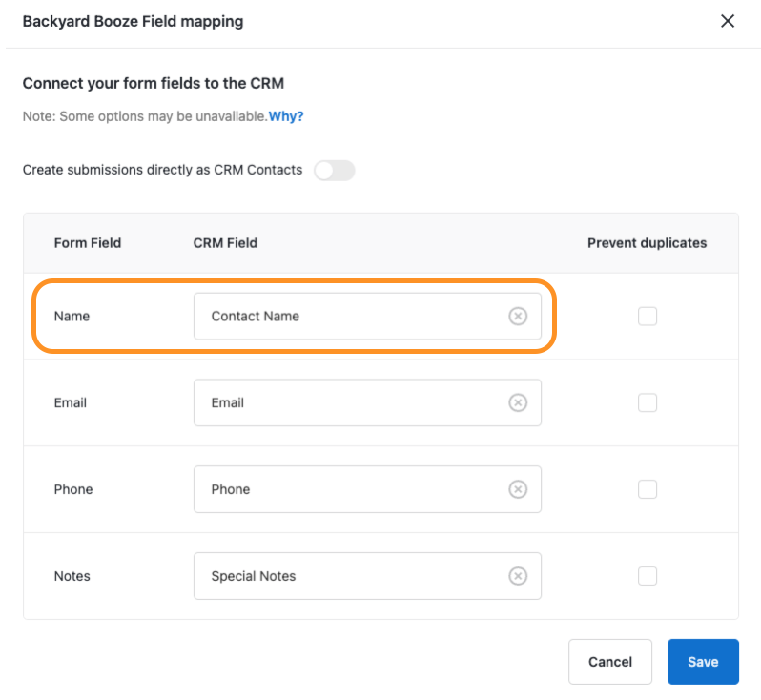Clear the Phone CRM field mapping
This screenshot has width=761, height=700.
click(x=518, y=489)
